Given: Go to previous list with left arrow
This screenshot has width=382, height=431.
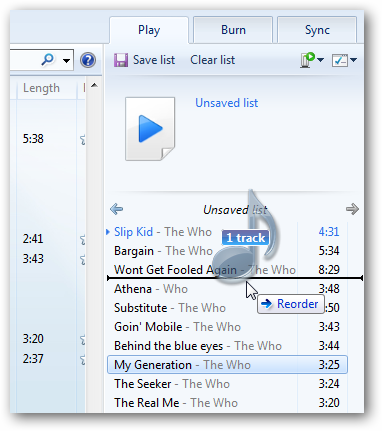Looking at the screenshot, I should tap(117, 209).
